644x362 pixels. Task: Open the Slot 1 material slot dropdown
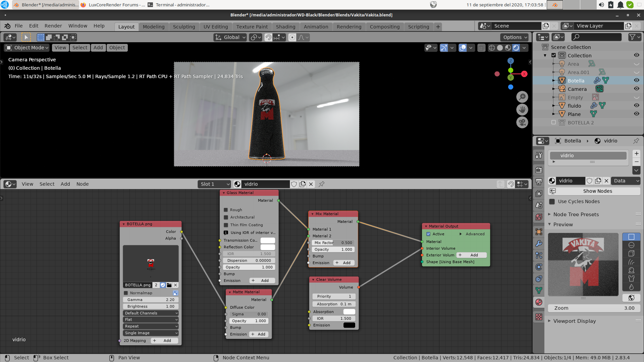tap(215, 184)
